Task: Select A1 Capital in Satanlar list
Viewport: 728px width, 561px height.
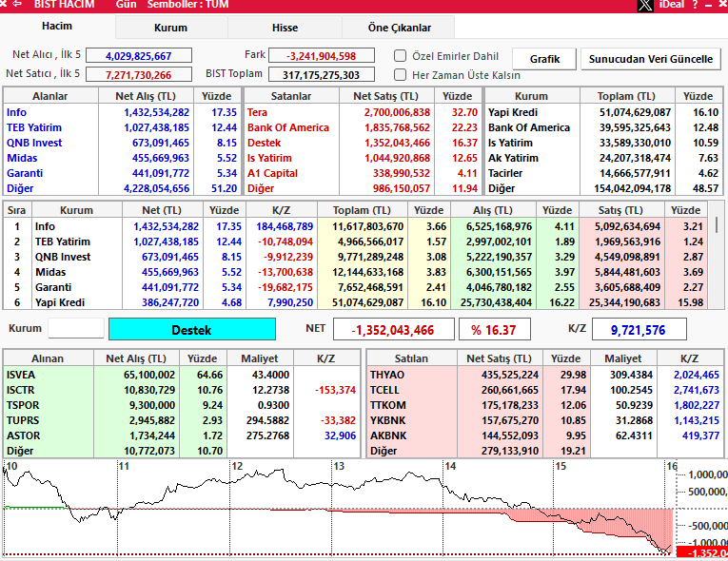Action: 272,173
